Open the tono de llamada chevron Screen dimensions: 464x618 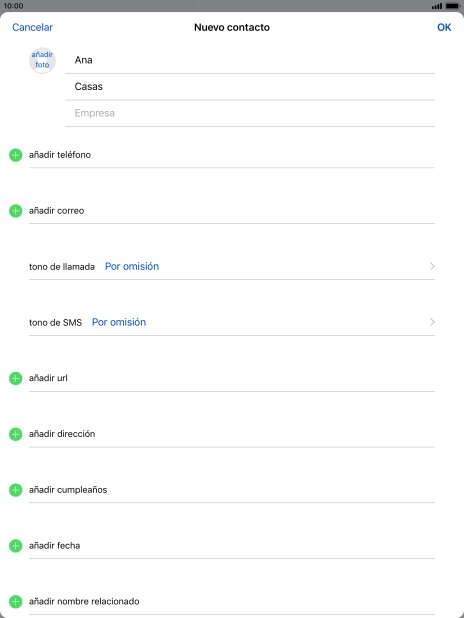(x=432, y=266)
